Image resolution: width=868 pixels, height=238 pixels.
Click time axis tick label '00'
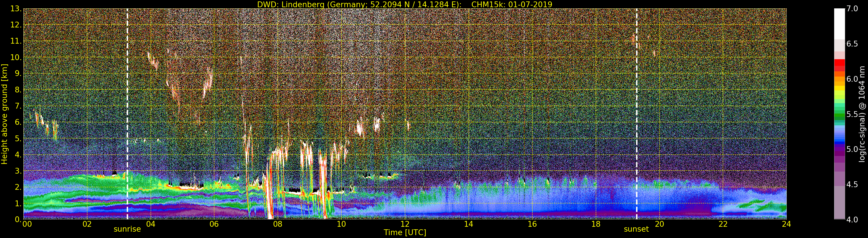pos(27,224)
